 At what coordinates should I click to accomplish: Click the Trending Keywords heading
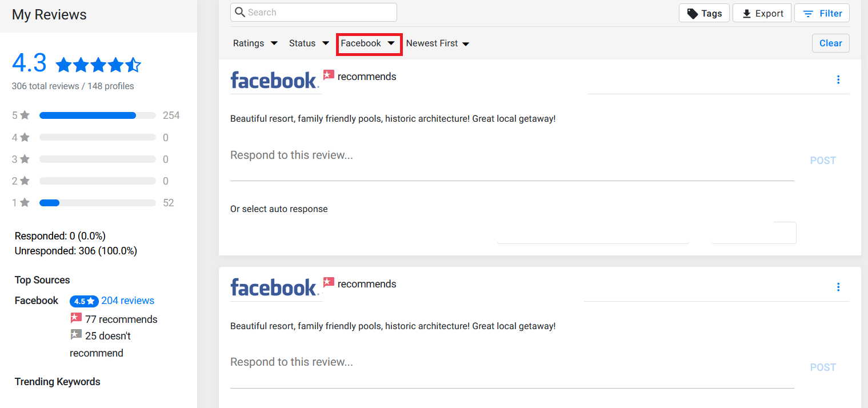click(x=57, y=382)
